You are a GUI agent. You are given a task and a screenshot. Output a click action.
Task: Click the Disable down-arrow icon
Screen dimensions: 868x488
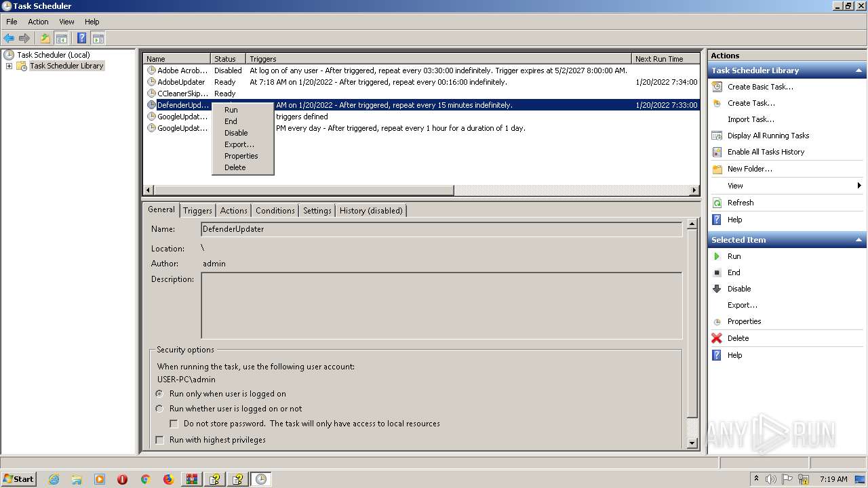click(x=717, y=289)
